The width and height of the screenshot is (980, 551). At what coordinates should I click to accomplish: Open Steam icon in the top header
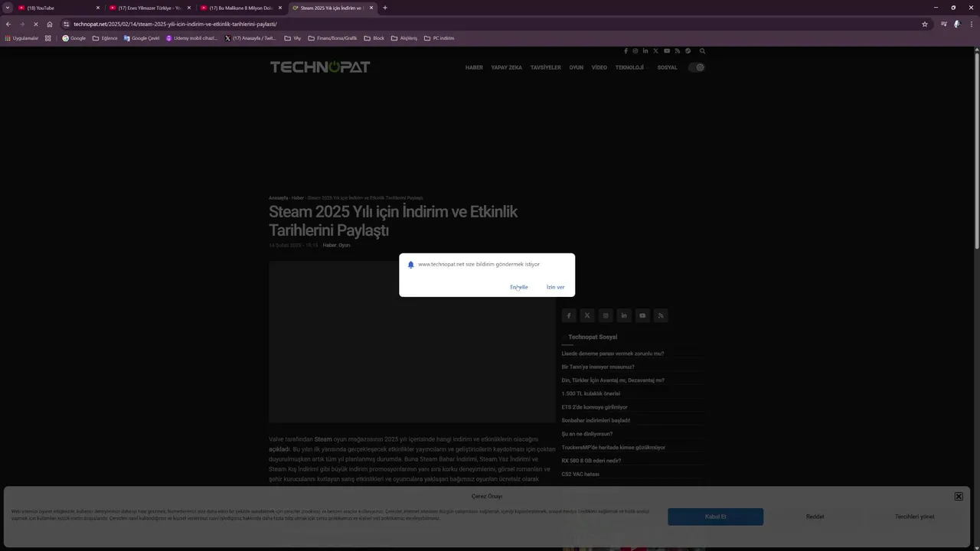pyautogui.click(x=688, y=51)
